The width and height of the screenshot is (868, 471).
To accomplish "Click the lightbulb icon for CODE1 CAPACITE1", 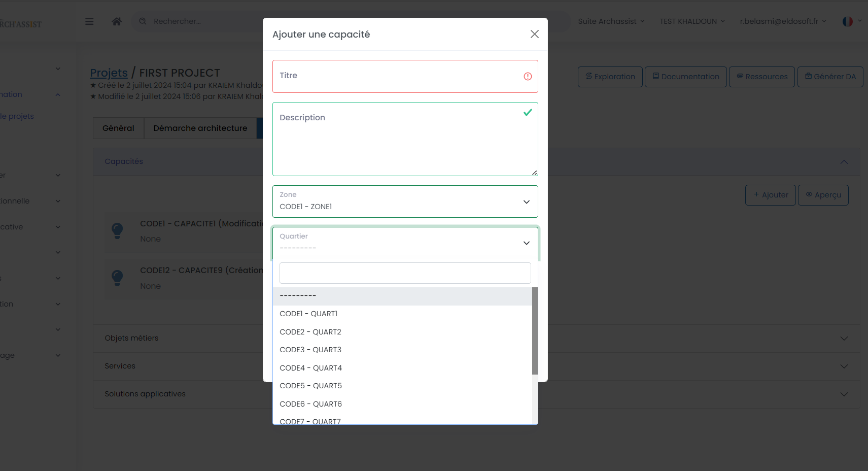I will (x=117, y=231).
